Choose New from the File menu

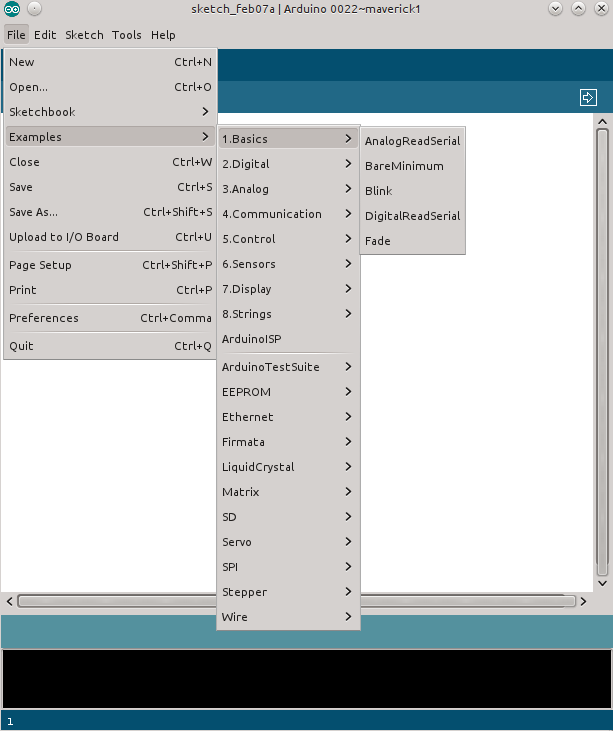coord(110,62)
